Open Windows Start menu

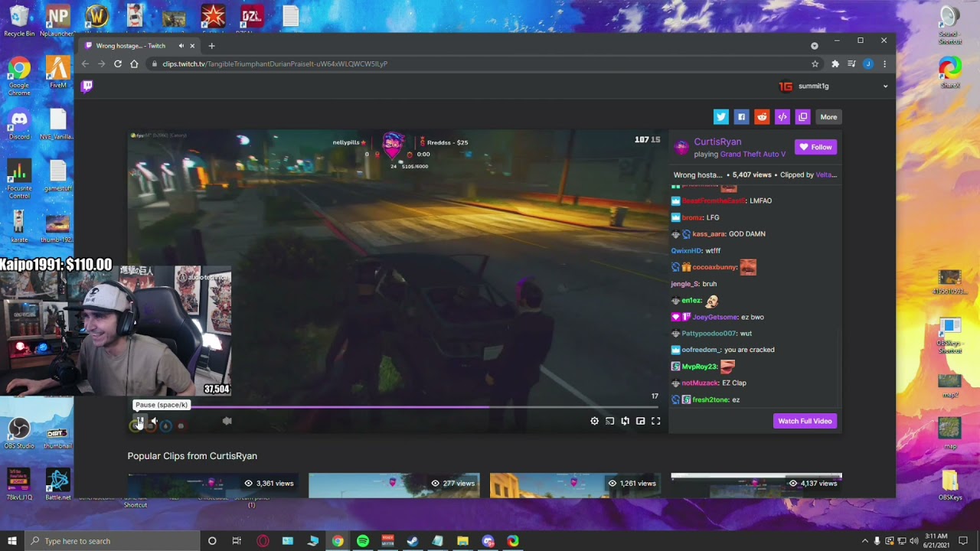point(12,541)
